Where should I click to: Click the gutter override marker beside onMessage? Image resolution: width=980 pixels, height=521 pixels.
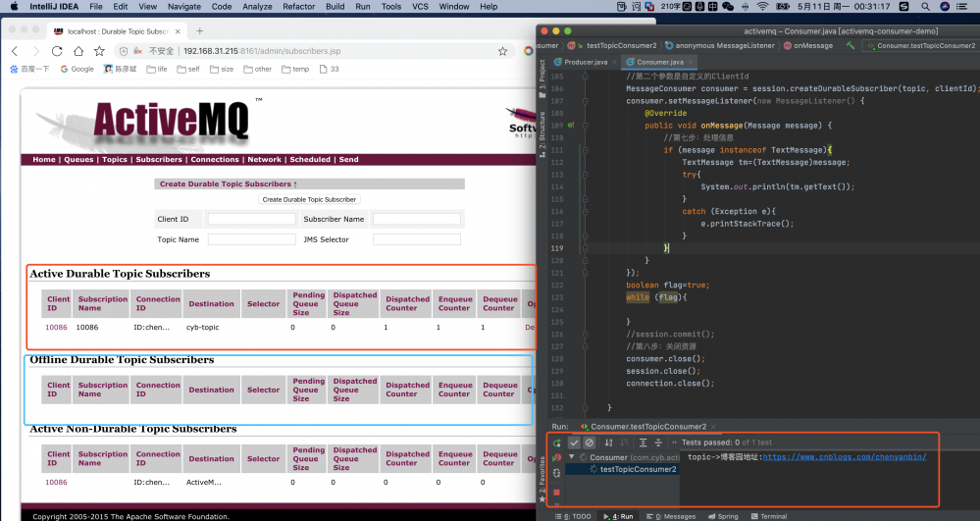571,126
